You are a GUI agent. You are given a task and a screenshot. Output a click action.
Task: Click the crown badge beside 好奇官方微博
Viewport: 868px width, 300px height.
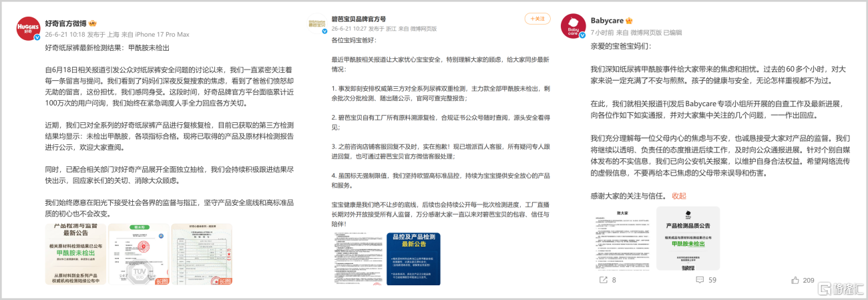click(x=93, y=23)
